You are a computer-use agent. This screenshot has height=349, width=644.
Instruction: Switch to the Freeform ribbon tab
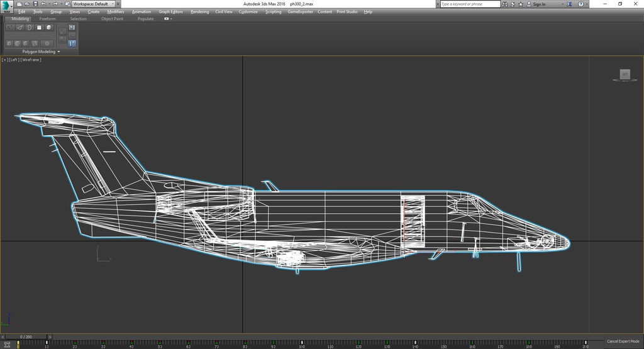48,19
